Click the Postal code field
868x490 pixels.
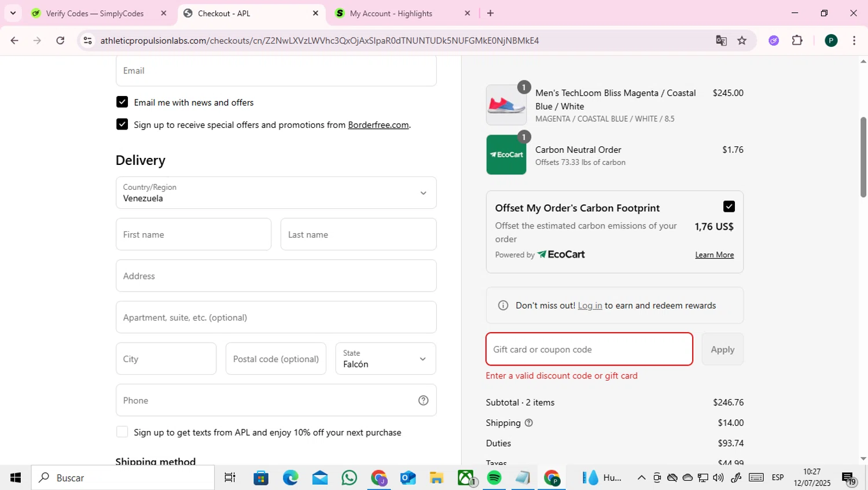[276, 359]
